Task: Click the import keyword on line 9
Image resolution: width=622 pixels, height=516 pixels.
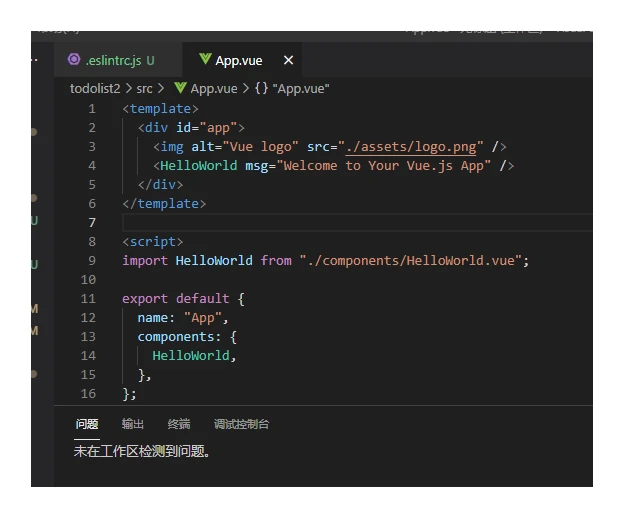Action: (145, 261)
